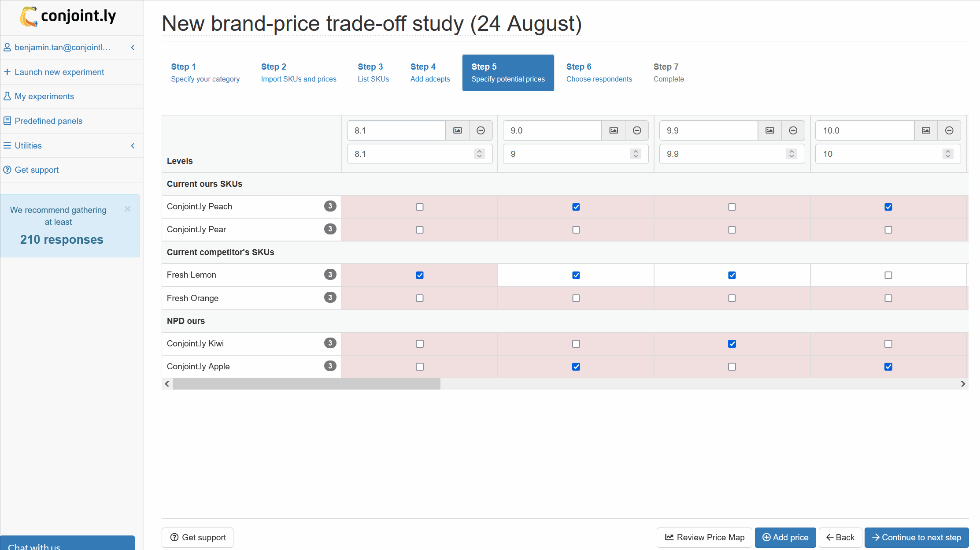Image resolution: width=980 pixels, height=550 pixels.
Task: Check Conjoint.ly Apple at price 8.1
Action: pyautogui.click(x=420, y=367)
